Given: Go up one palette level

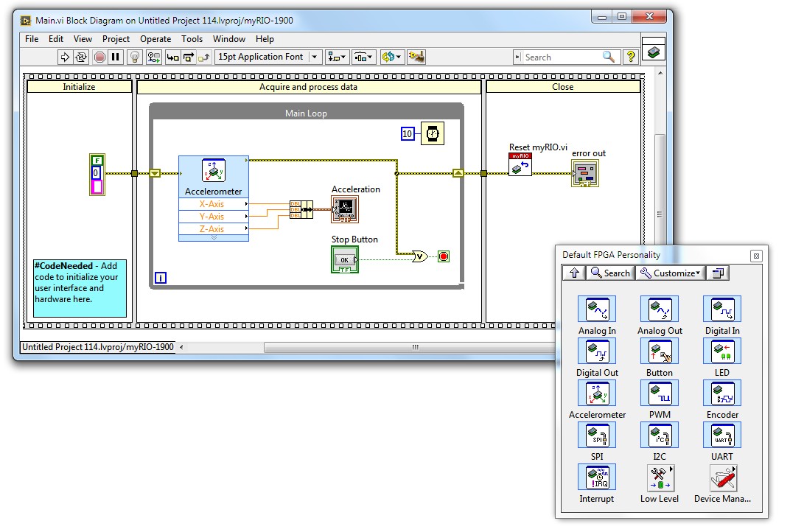Looking at the screenshot, I should 574,273.
